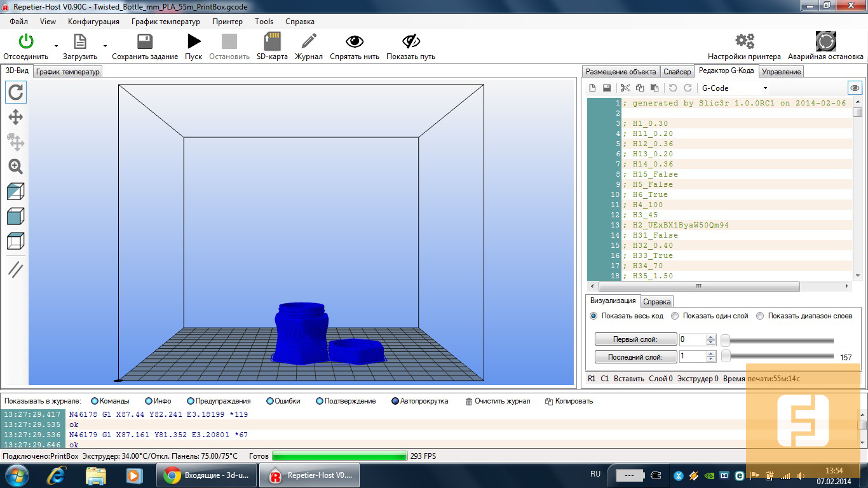Click the Save disk icon in G-code editor

click(x=607, y=88)
